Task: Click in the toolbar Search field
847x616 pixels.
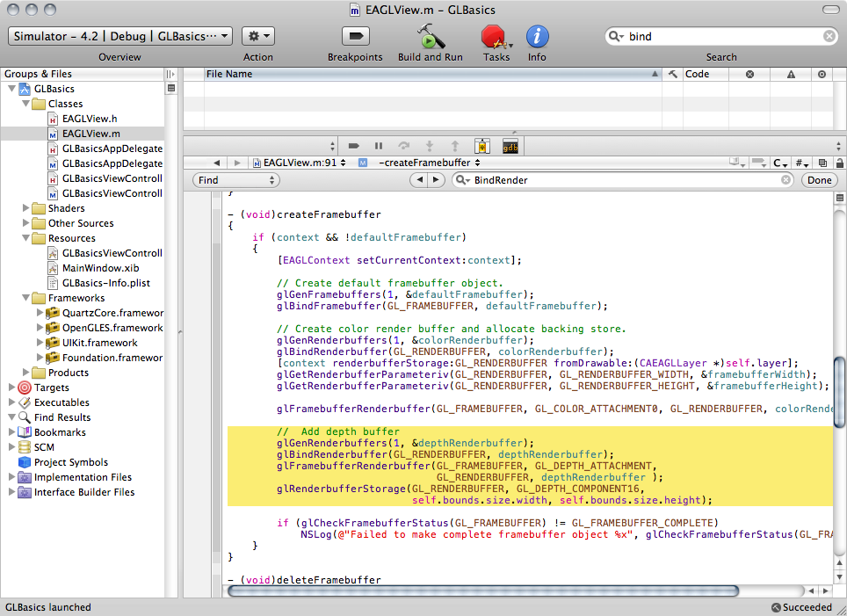Action: pos(721,36)
